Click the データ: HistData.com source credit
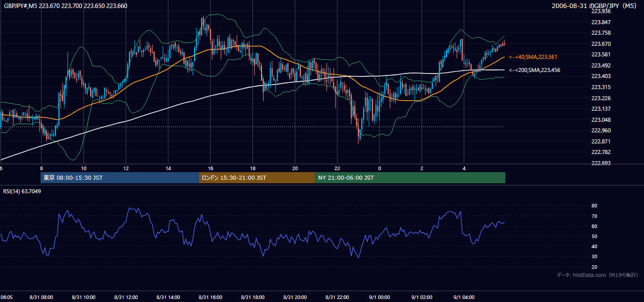Image resolution: width=644 pixels, height=302 pixels. point(598,275)
